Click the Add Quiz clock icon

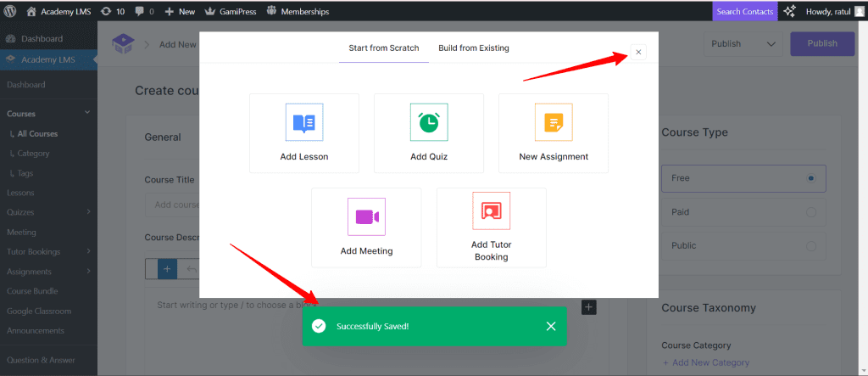428,122
